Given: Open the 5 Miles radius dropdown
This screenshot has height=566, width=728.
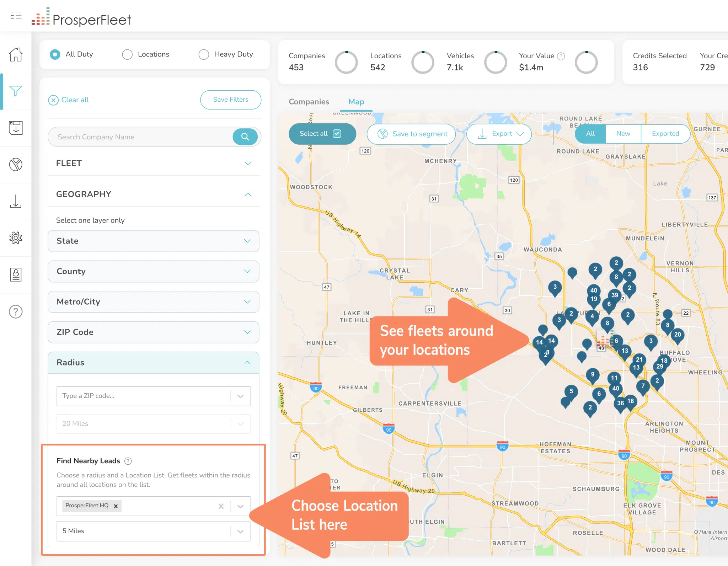Looking at the screenshot, I should pyautogui.click(x=154, y=531).
